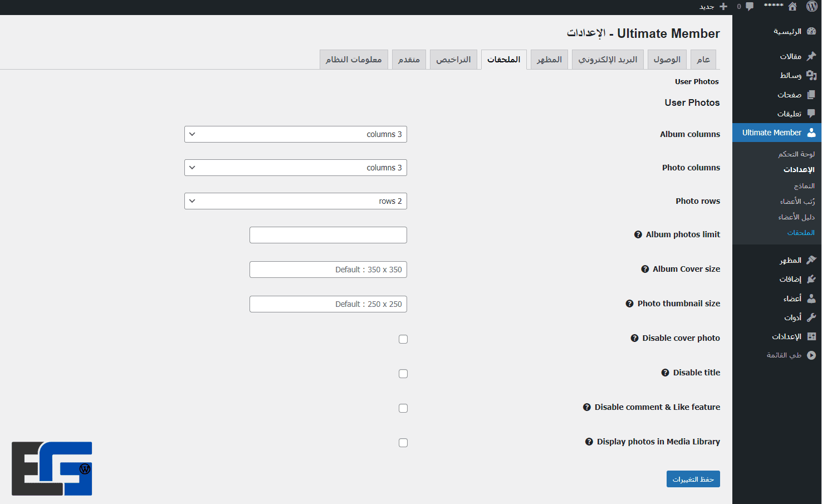Switch to the معلومات النظام tab
The height and width of the screenshot is (504, 822).
point(354,60)
